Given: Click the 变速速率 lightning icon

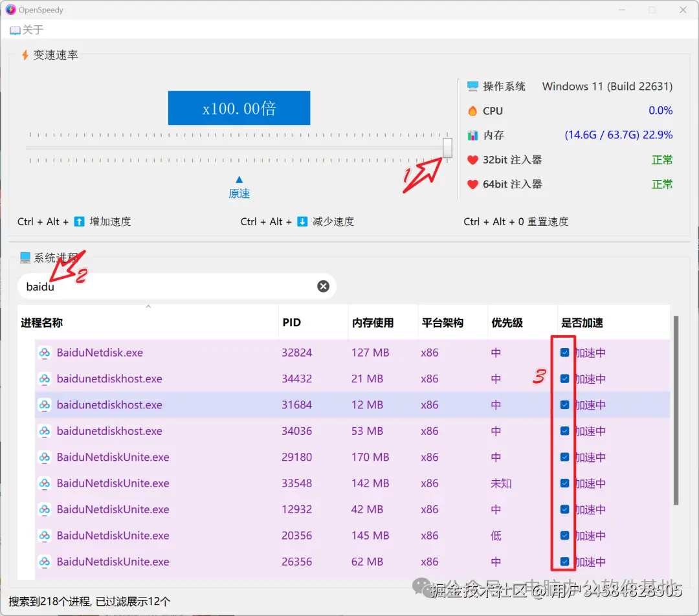Looking at the screenshot, I should pyautogui.click(x=25, y=55).
